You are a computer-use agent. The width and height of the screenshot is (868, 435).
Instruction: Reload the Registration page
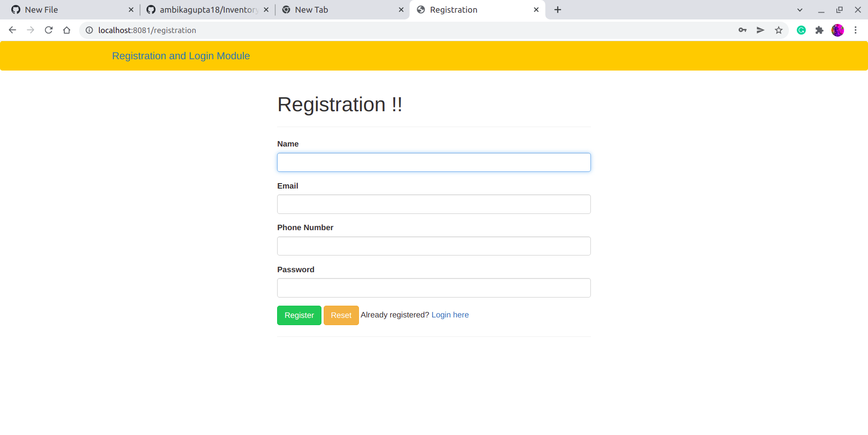[x=49, y=30]
